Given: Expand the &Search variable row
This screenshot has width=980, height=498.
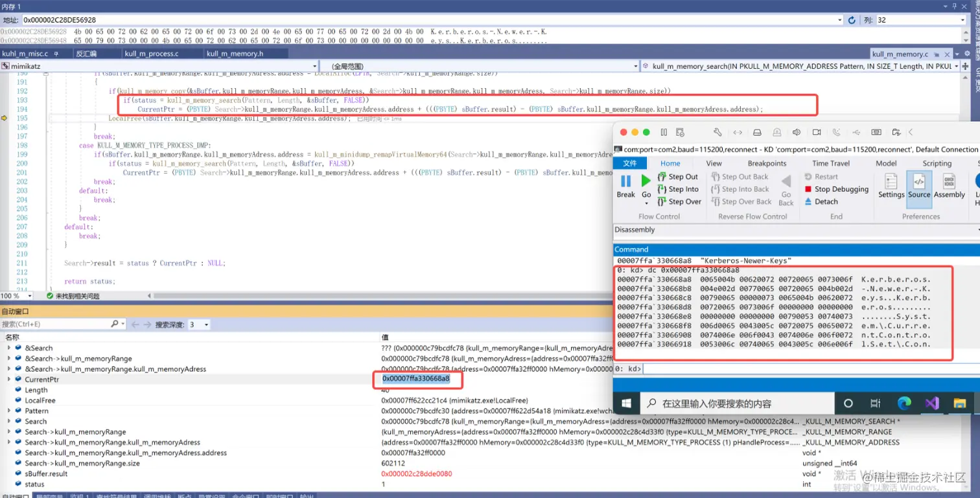Looking at the screenshot, I should tap(9, 348).
